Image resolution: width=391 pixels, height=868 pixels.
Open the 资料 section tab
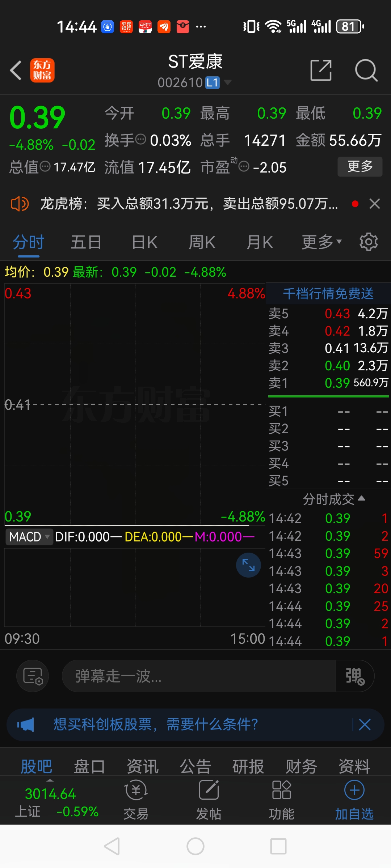click(354, 766)
